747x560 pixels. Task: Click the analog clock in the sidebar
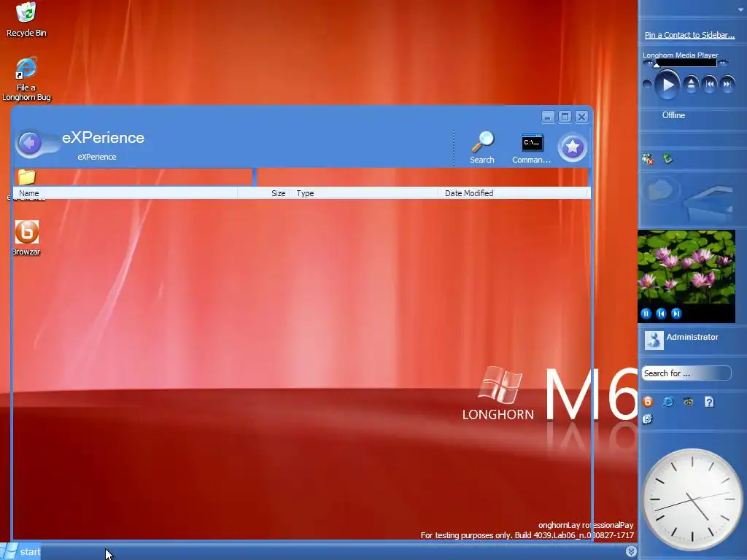[692, 499]
